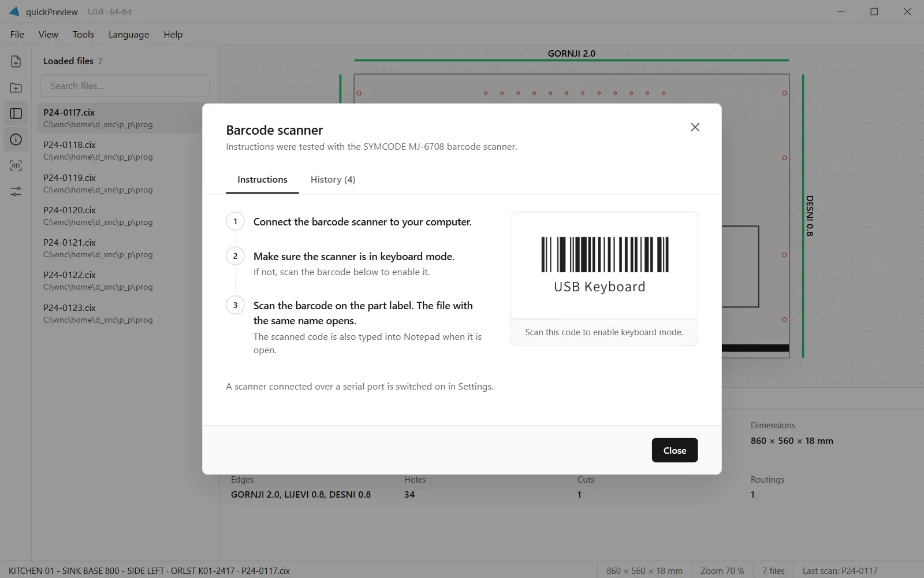Toggle the file list panel icon

tap(16, 113)
